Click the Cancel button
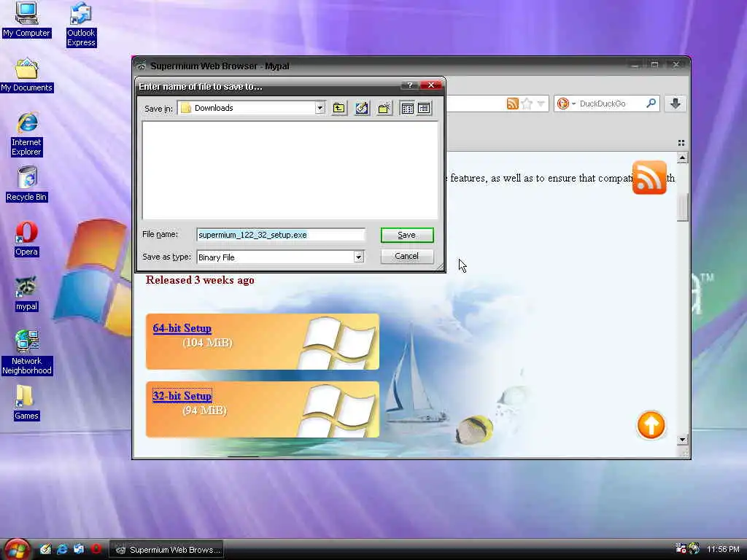 click(407, 256)
